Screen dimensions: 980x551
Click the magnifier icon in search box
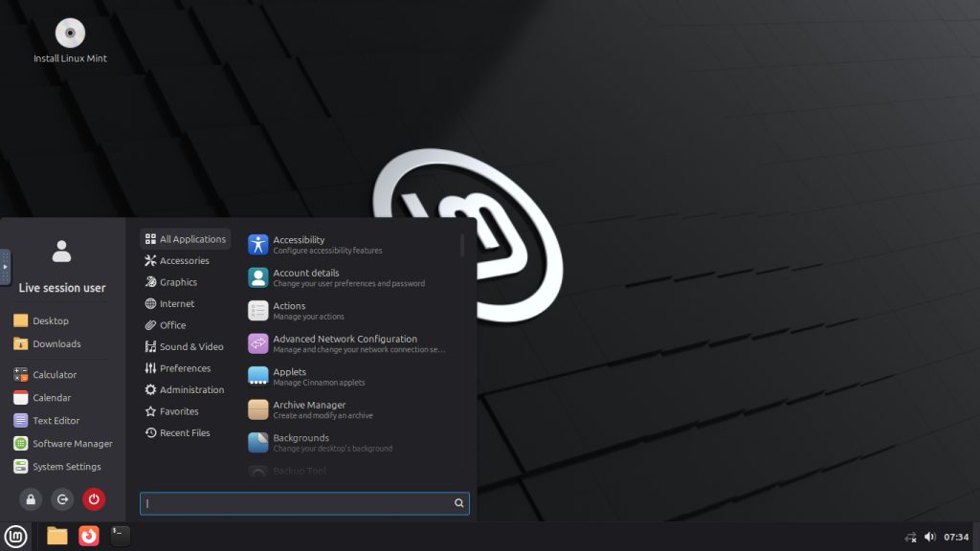pyautogui.click(x=458, y=503)
